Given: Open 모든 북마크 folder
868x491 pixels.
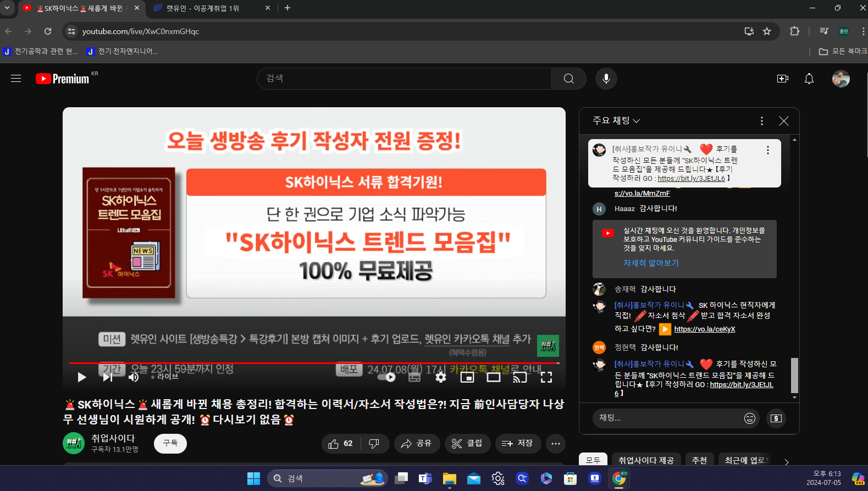Looking at the screenshot, I should [x=843, y=51].
